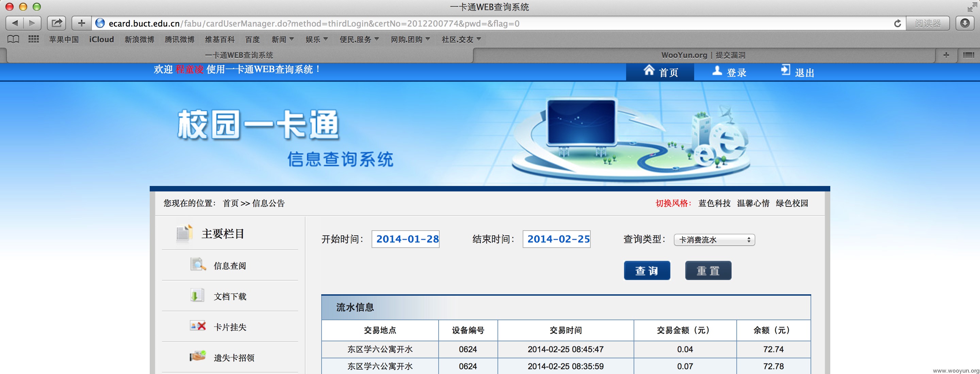Screen dimensions: 980x374
Task: Click the 结束时间 date field
Action: pos(556,239)
